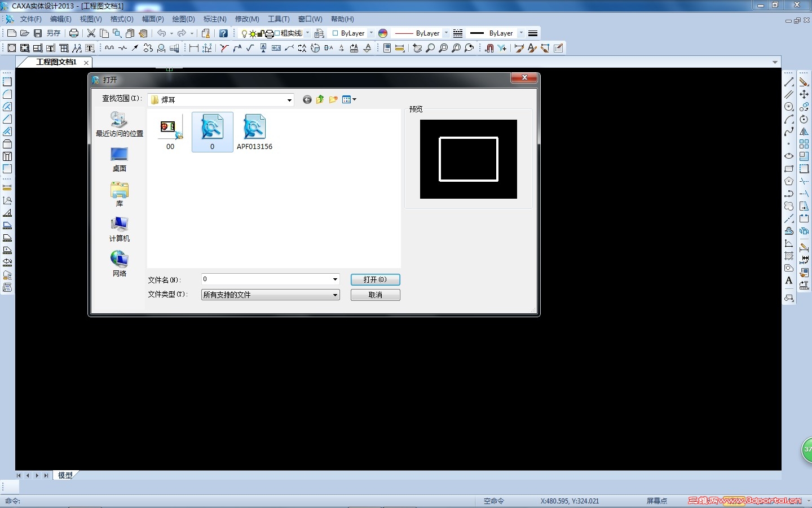This screenshot has height=508, width=812.
Task: Click the Surface roughness checkmark icon
Action: point(250,48)
